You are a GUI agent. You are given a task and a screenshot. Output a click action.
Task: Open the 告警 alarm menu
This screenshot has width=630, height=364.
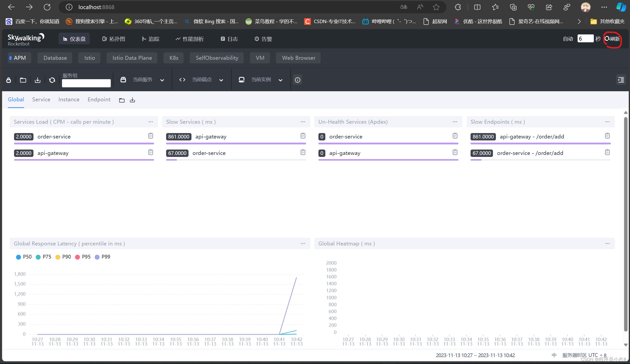[264, 39]
